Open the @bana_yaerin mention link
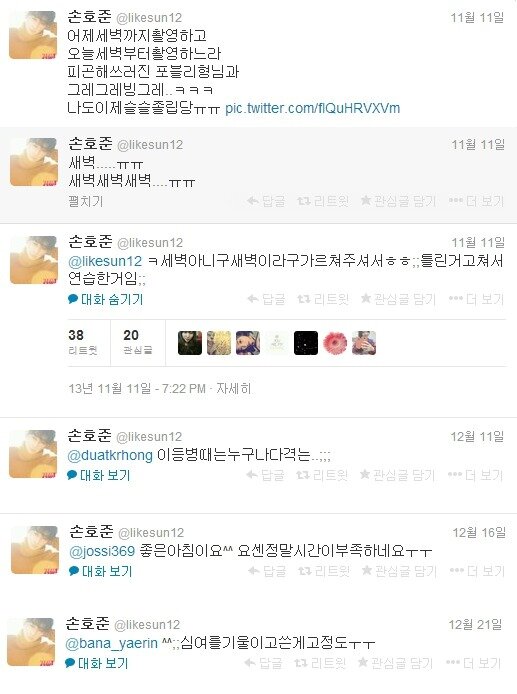 coord(112,643)
